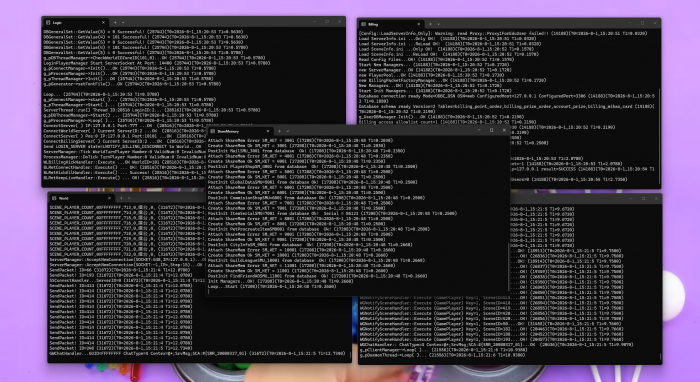Click the terminal icon on the World tab
This screenshot has width=700, height=382.
click(x=54, y=198)
